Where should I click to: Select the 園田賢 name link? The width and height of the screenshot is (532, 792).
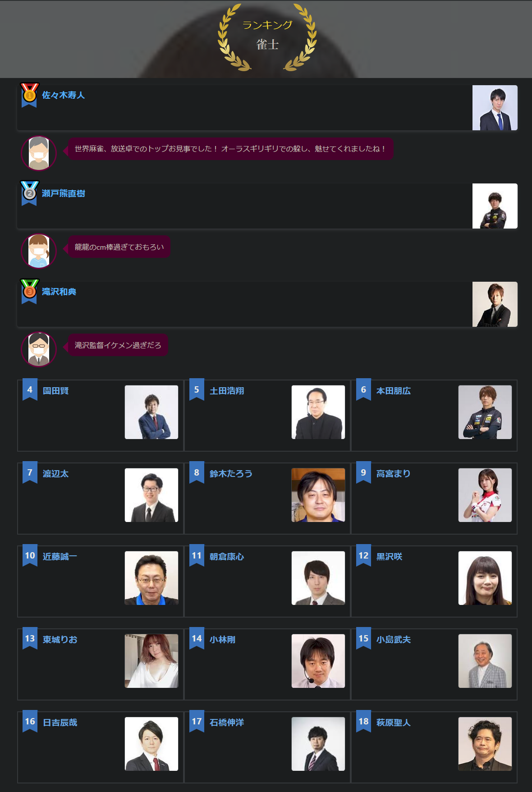(55, 391)
